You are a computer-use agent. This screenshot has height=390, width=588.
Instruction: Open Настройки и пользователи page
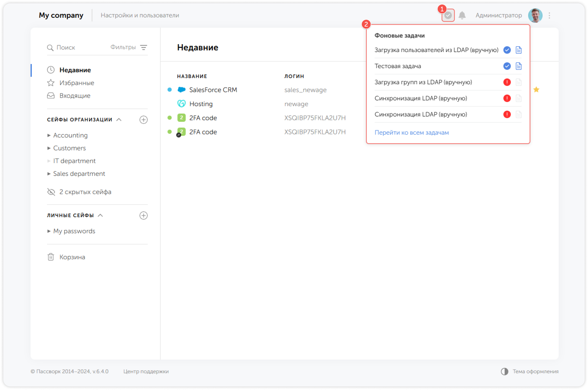(140, 16)
